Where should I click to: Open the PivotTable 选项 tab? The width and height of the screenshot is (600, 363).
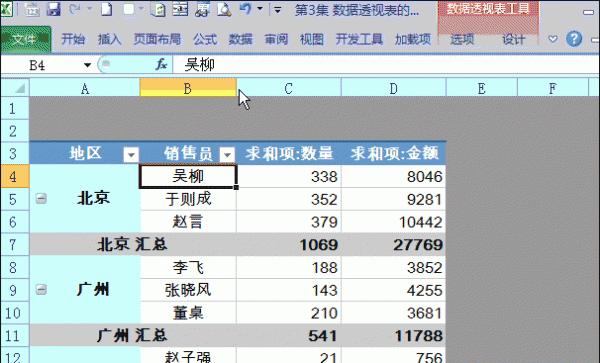pos(462,39)
